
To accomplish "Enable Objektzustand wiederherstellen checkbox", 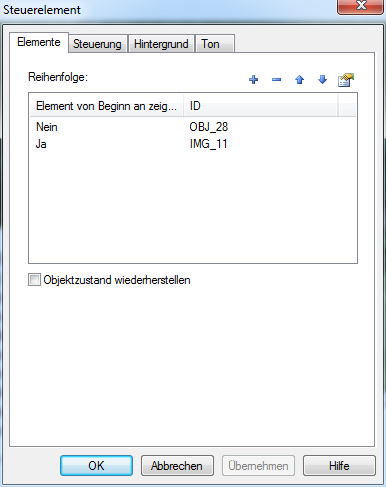I will click(34, 280).
